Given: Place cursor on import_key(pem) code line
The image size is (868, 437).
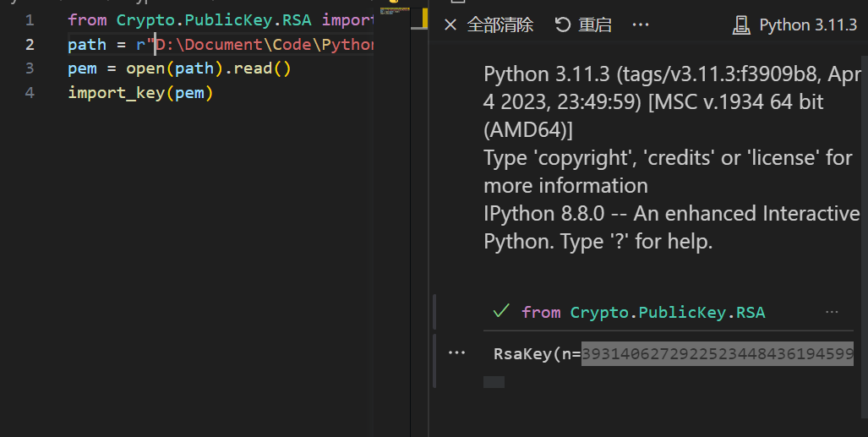Looking at the screenshot, I should point(140,93).
